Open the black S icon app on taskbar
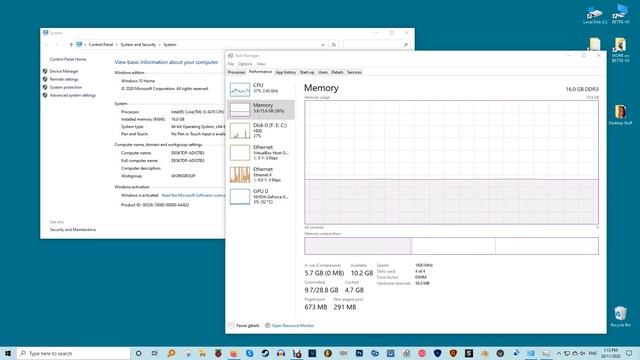The image size is (640, 360). click(469, 353)
